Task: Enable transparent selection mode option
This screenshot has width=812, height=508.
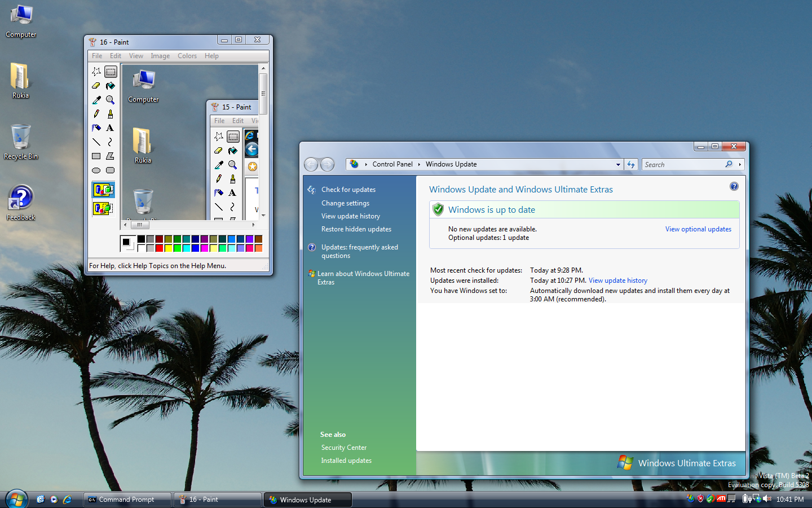Action: 103,208
